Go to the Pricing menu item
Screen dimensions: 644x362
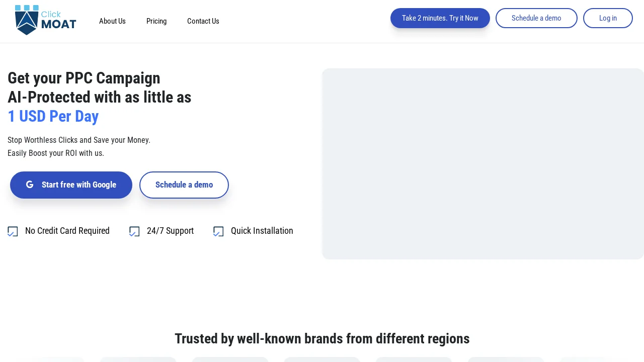click(156, 21)
